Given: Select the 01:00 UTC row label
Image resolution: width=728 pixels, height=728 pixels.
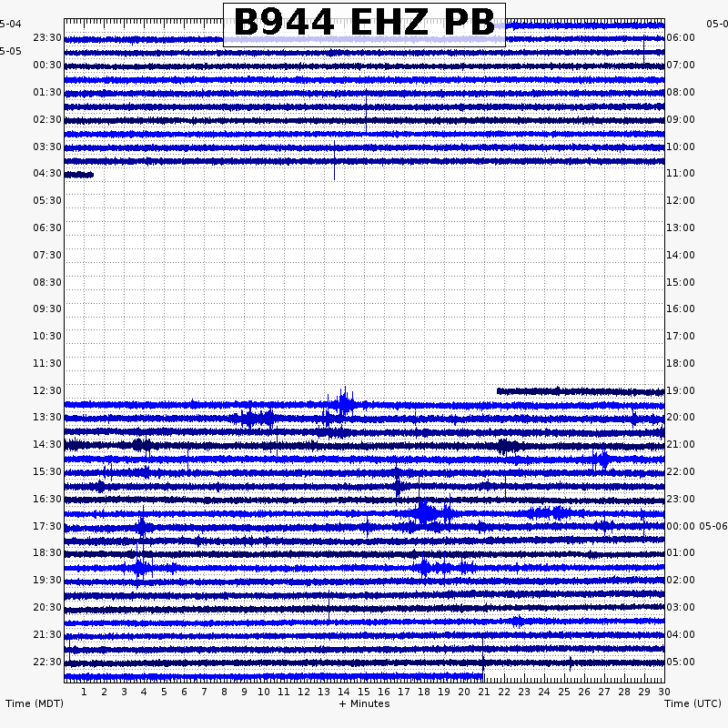Looking at the screenshot, I should tap(681, 552).
